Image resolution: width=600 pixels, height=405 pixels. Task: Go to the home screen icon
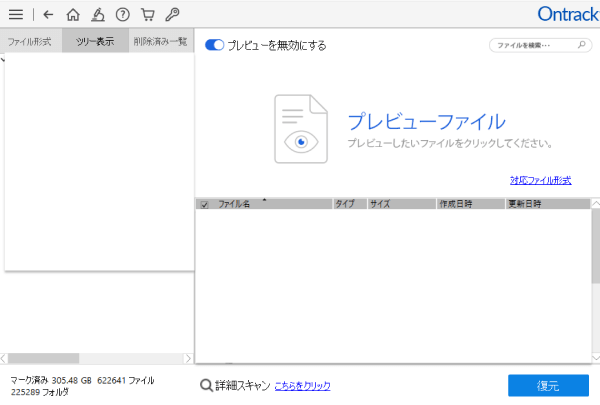click(72, 15)
